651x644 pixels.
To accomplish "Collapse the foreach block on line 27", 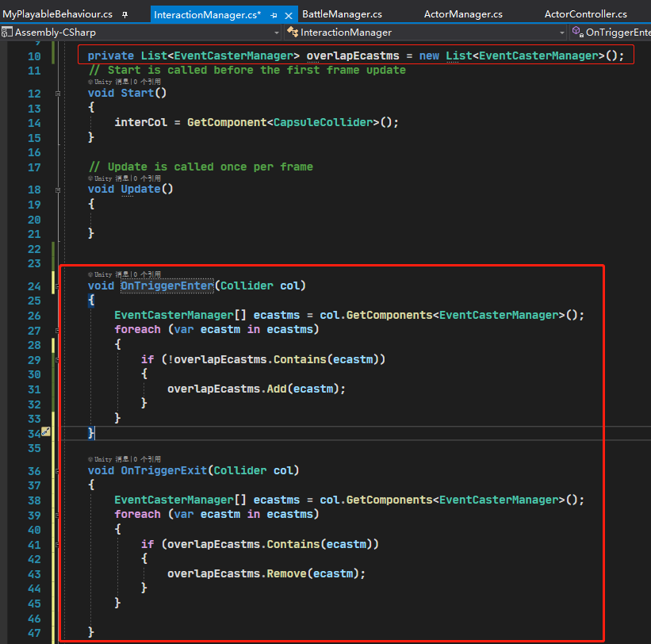I will pyautogui.click(x=57, y=331).
